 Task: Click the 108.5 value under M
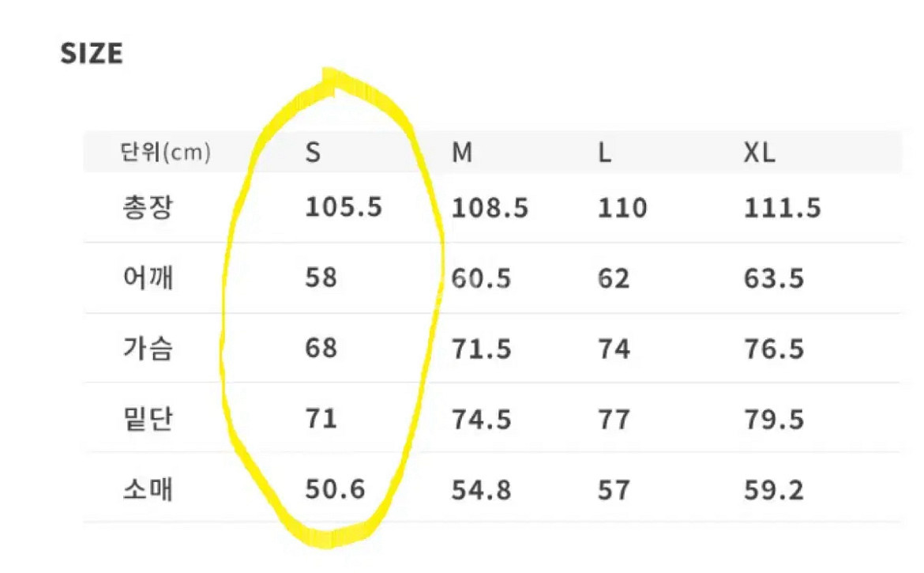click(x=490, y=209)
